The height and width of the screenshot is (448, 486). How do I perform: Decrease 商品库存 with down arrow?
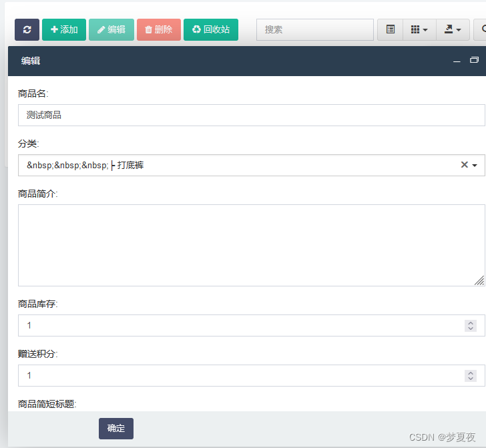click(471, 328)
